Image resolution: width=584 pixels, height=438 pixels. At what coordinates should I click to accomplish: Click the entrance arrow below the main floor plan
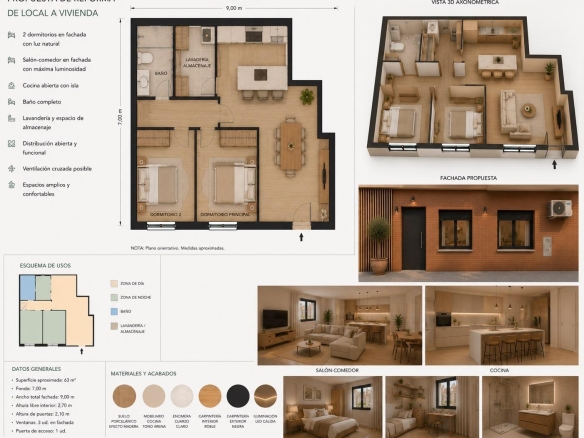[x=301, y=237]
